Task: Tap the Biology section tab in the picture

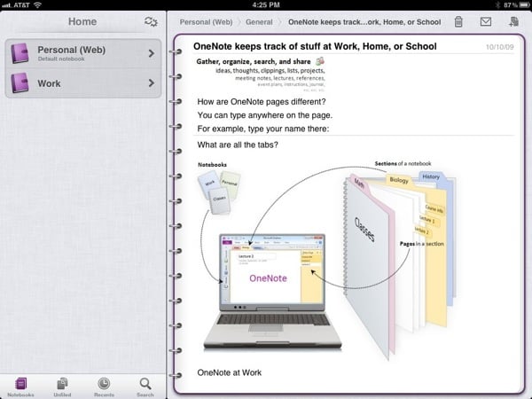Action: click(x=399, y=180)
